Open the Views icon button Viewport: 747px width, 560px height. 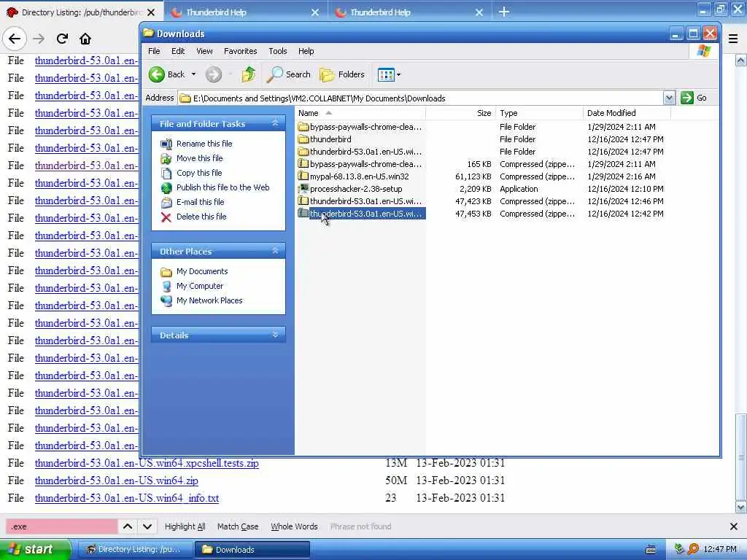point(385,74)
